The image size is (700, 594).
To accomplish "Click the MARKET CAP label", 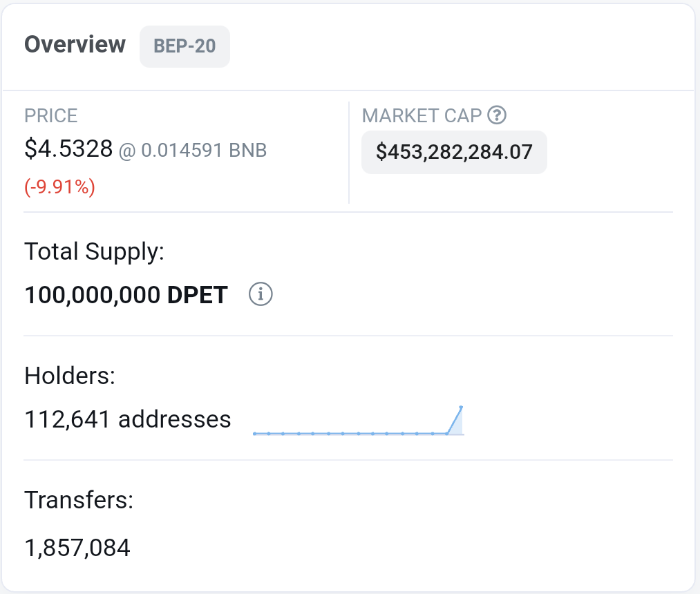I will (422, 115).
